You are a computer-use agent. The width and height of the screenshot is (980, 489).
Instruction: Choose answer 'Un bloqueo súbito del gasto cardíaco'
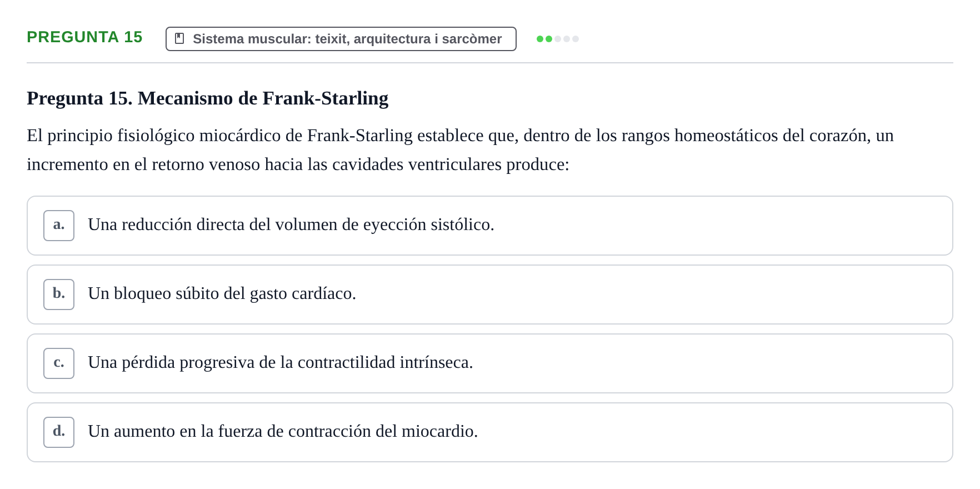pyautogui.click(x=490, y=295)
